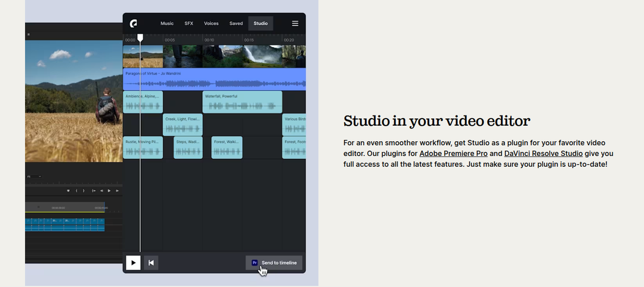This screenshot has width=644, height=287.
Task: Click the Studio panel play button
Action: click(133, 263)
